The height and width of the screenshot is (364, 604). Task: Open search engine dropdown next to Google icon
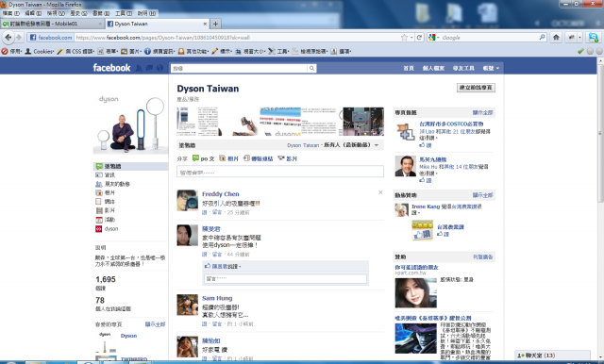pyautogui.click(x=438, y=38)
